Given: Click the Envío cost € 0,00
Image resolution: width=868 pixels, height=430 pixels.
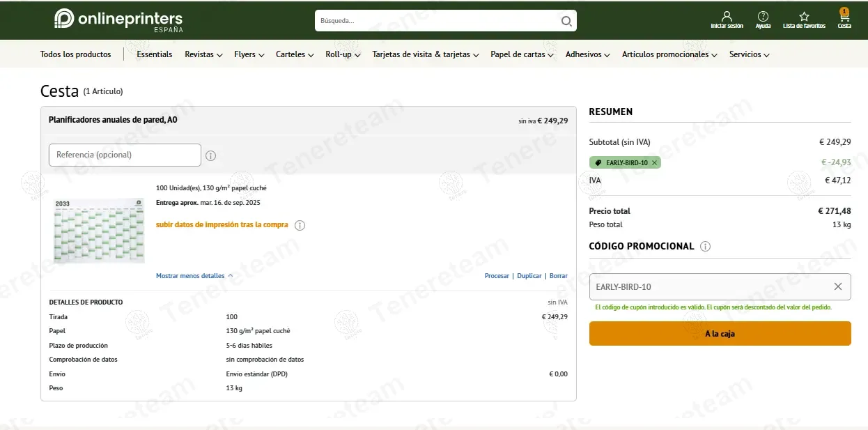Looking at the screenshot, I should (559, 374).
